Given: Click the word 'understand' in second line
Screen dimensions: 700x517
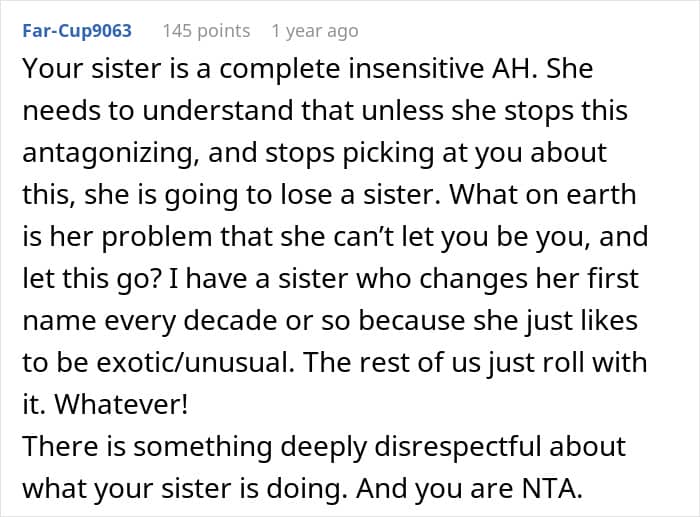Looking at the screenshot, I should pos(217,111).
